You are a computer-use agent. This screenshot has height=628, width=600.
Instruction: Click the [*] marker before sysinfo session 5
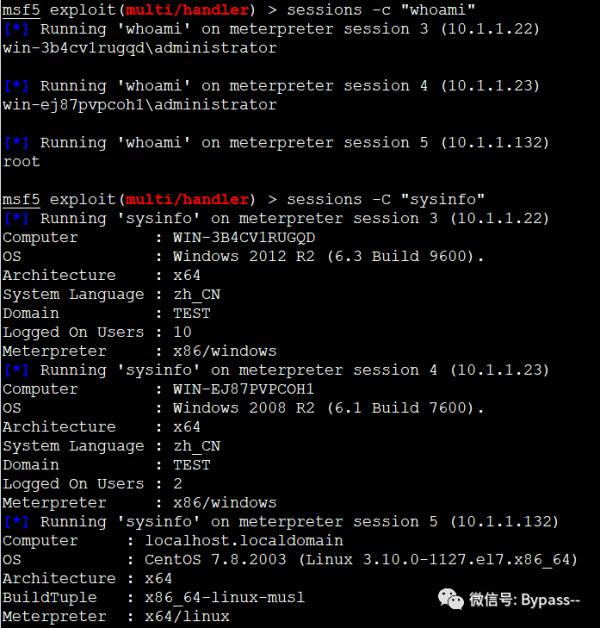point(16,522)
